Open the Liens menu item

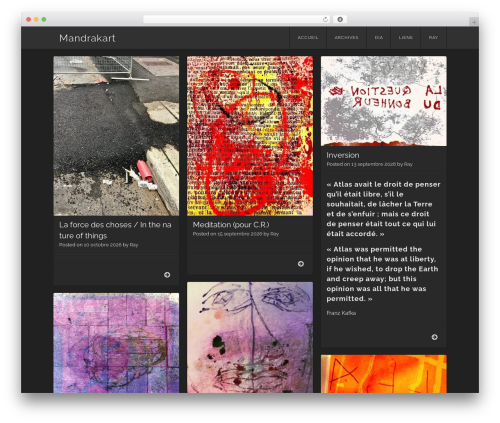405,38
